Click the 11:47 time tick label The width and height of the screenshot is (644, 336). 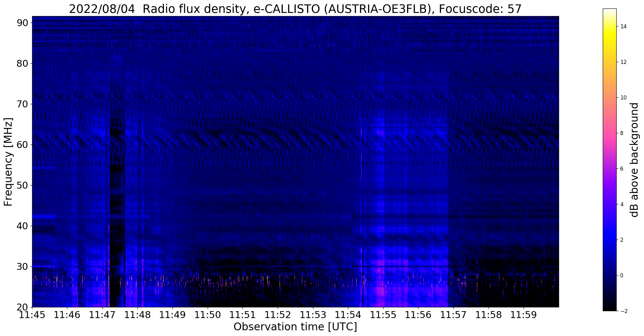(x=103, y=315)
